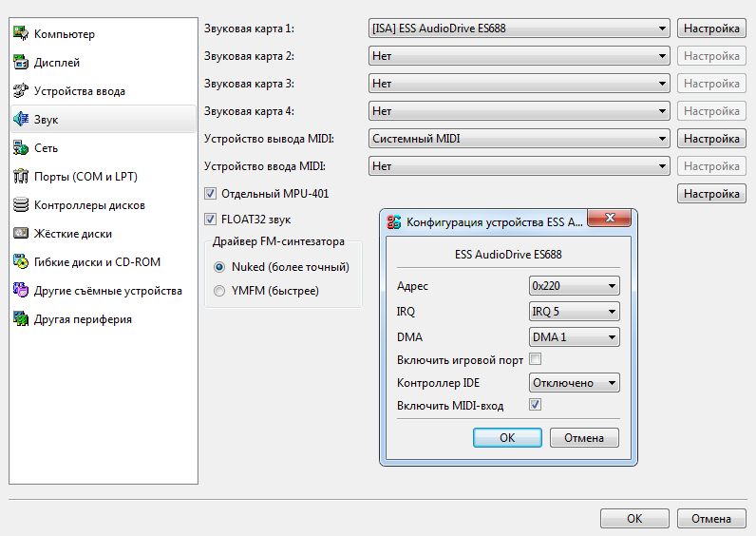Click the Устройство ввода MIDI label

pyautogui.click(x=265, y=166)
